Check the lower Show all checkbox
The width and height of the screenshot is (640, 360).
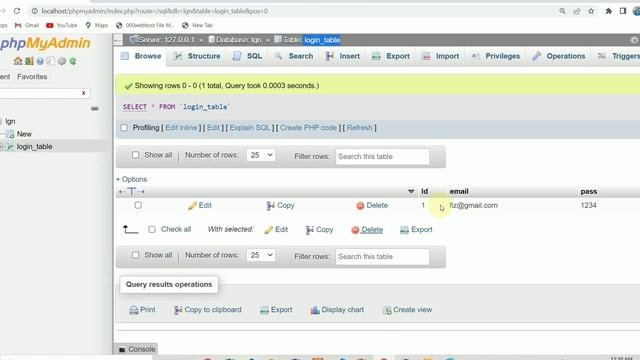pos(136,255)
